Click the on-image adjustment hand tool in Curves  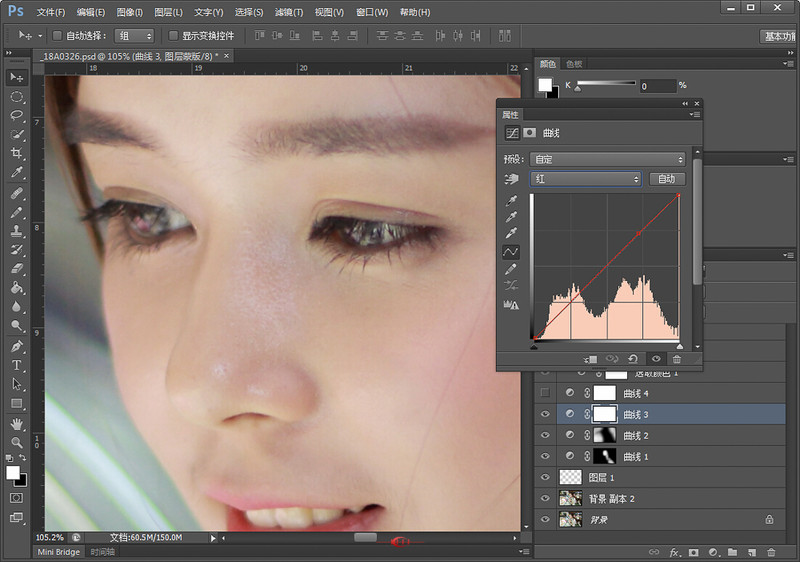coord(511,179)
